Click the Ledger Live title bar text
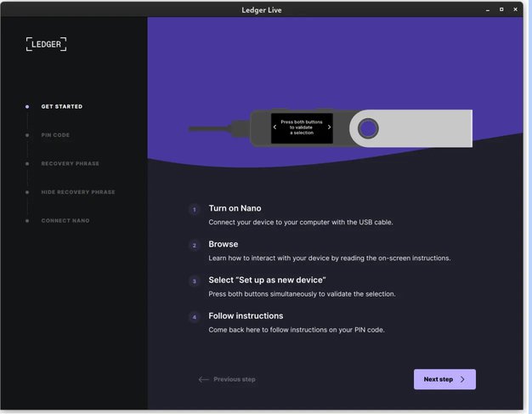 (262, 10)
